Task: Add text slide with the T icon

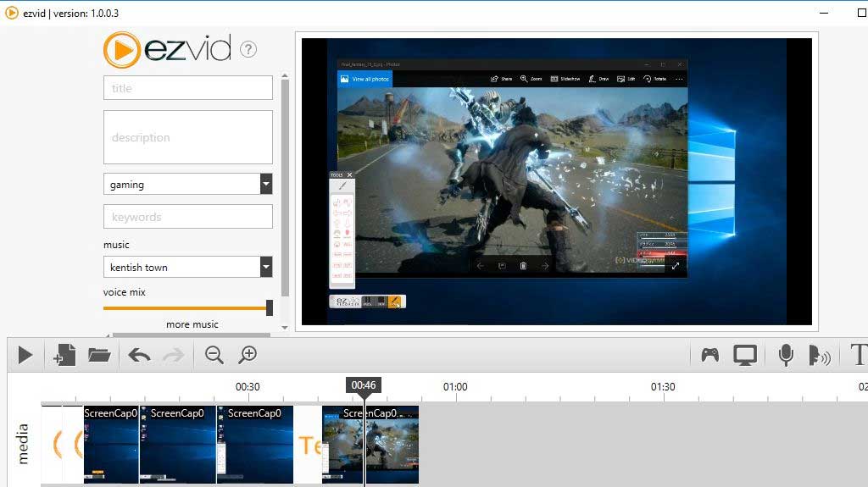Action: (x=857, y=355)
